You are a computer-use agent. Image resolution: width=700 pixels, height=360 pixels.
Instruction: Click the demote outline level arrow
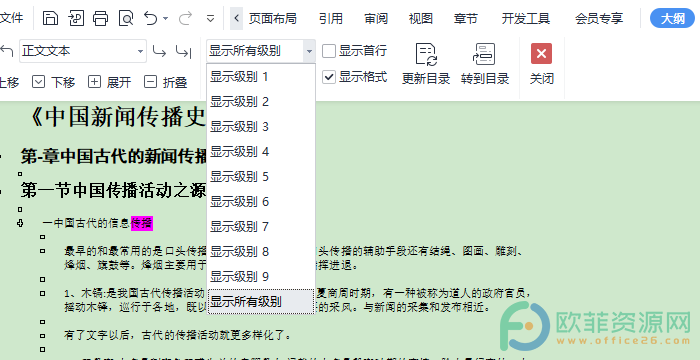click(159, 51)
